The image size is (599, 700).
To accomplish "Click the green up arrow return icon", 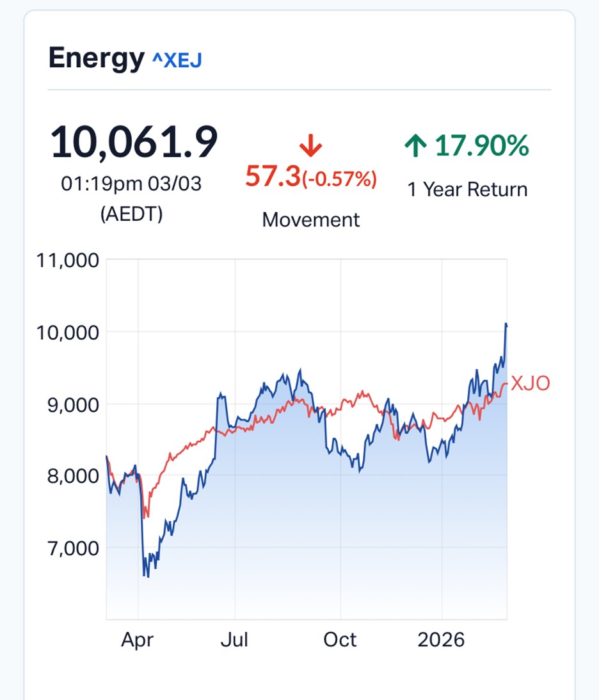I will [x=415, y=147].
